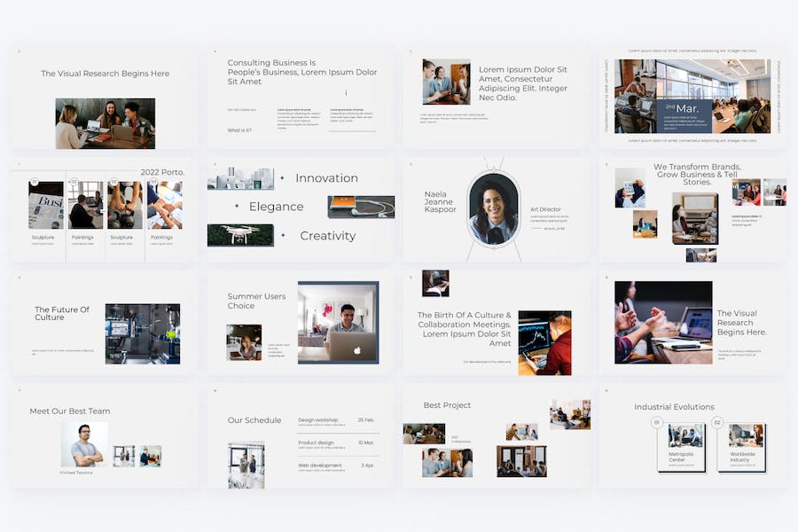Click the star bullet before Creativity
This screenshot has height=532, width=798.
(x=282, y=236)
